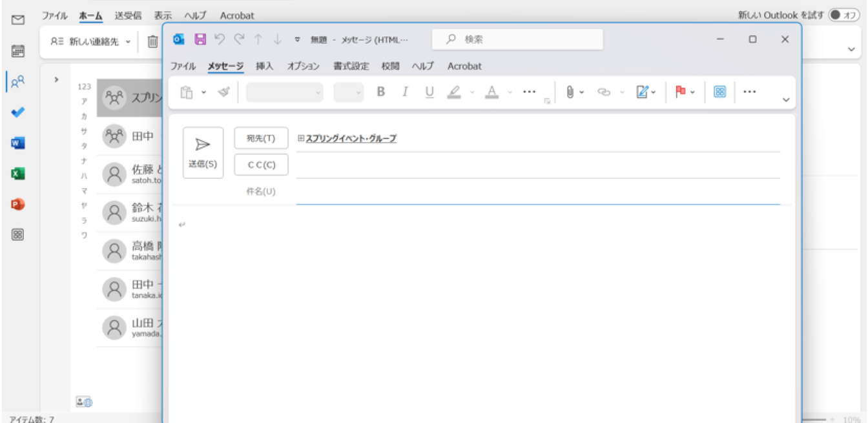Click the Italic formatting icon
The width and height of the screenshot is (868, 423).
(405, 92)
